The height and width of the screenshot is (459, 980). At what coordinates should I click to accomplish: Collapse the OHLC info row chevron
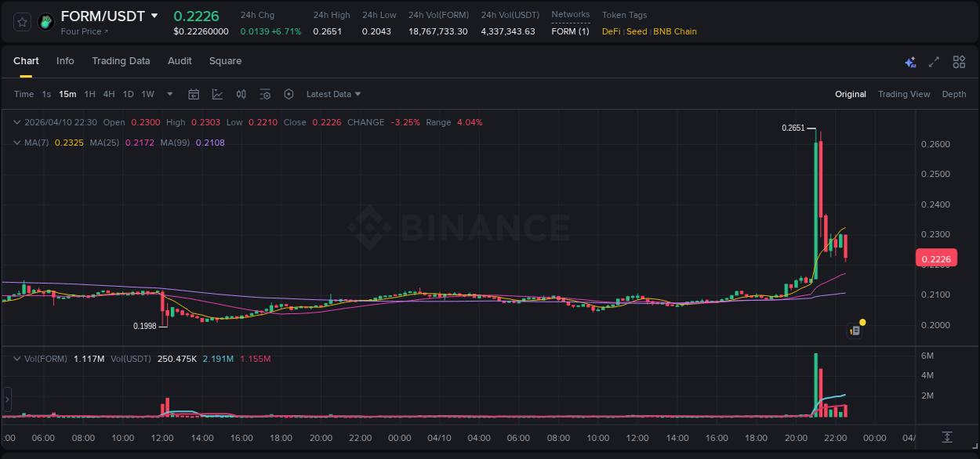pyautogui.click(x=16, y=122)
